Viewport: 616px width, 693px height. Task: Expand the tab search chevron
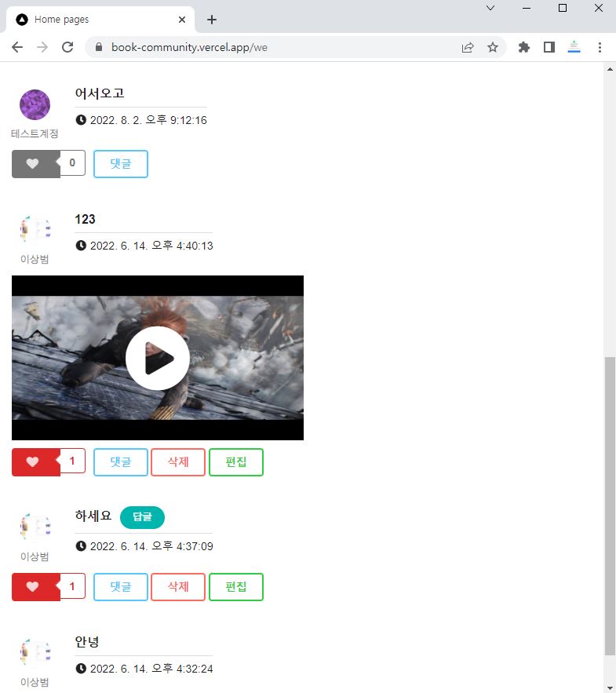(490, 9)
